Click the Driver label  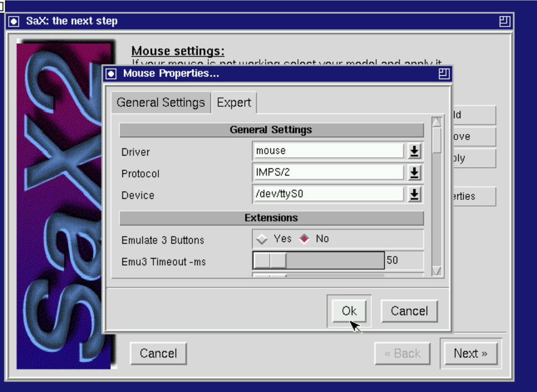tap(135, 152)
